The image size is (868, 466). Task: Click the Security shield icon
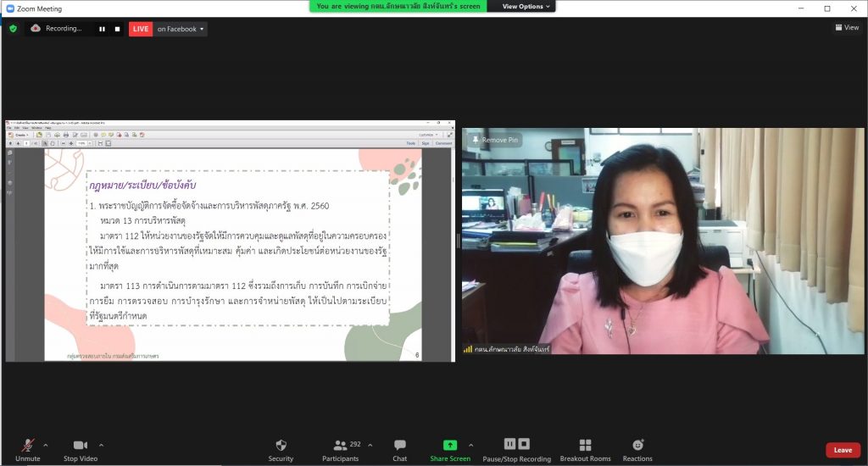(x=281, y=445)
